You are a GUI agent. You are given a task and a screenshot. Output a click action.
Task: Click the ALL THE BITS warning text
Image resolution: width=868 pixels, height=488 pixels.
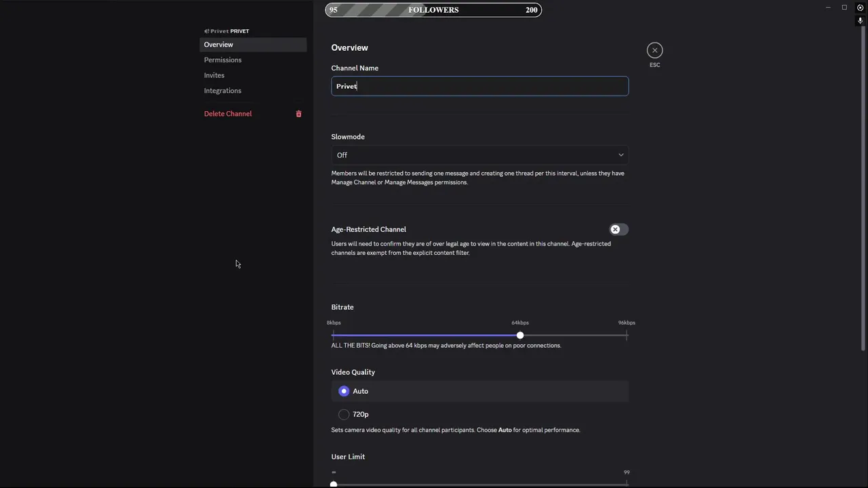click(x=446, y=346)
